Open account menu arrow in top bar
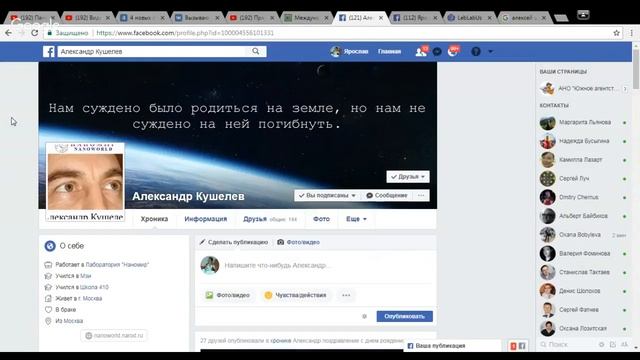This screenshot has width=640, height=360. (x=491, y=51)
